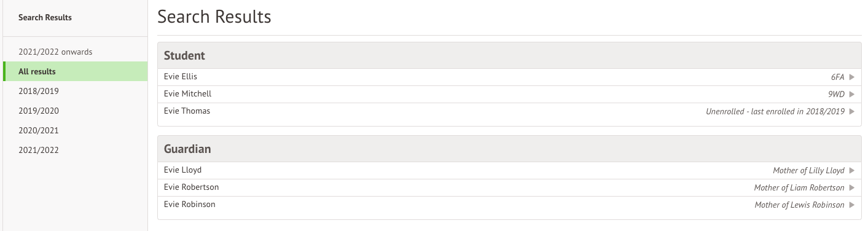Click arrow next to Unenrolled 2018/2019 text

pyautogui.click(x=852, y=111)
